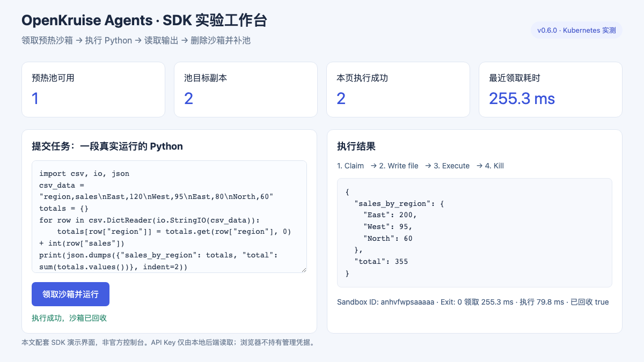Click the OpenKruise Agents · SDK 实验工作台 title
This screenshot has height=362, width=644.
point(144,20)
